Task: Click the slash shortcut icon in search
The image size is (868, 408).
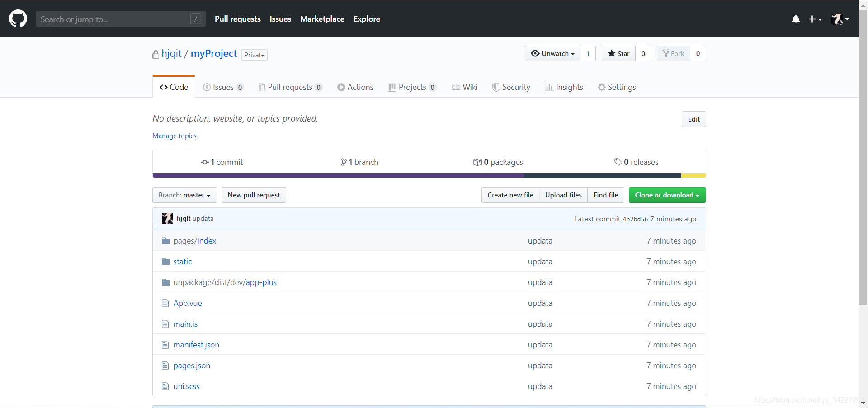Action: point(196,19)
